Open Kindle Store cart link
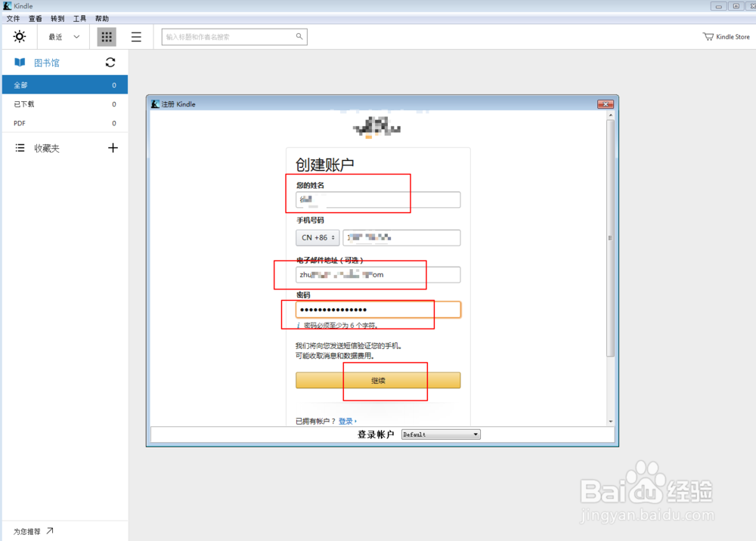The height and width of the screenshot is (541, 756). click(726, 36)
